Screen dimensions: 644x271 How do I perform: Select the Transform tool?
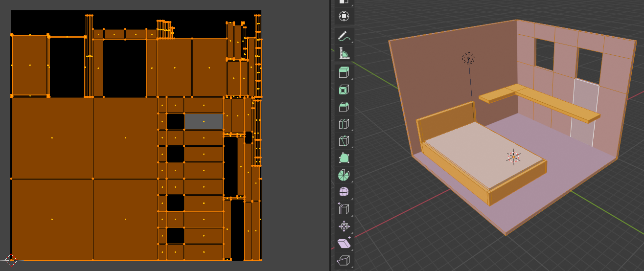[344, 16]
